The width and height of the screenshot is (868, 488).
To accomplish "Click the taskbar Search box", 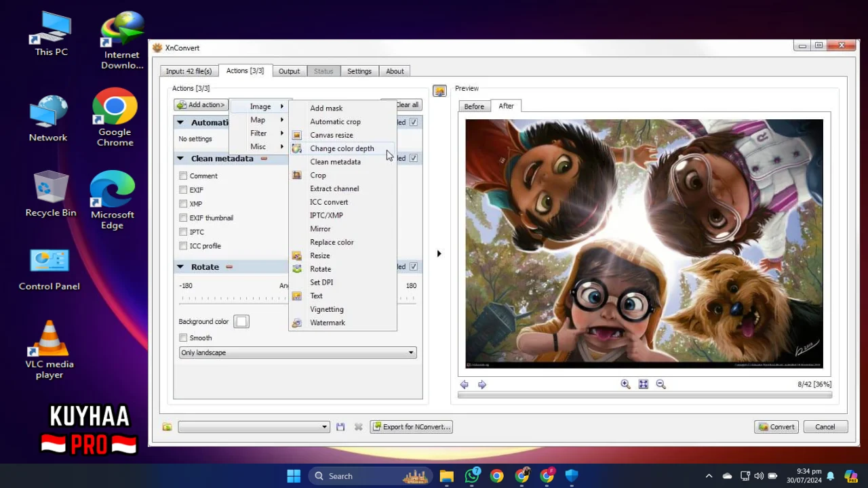I will tap(370, 476).
